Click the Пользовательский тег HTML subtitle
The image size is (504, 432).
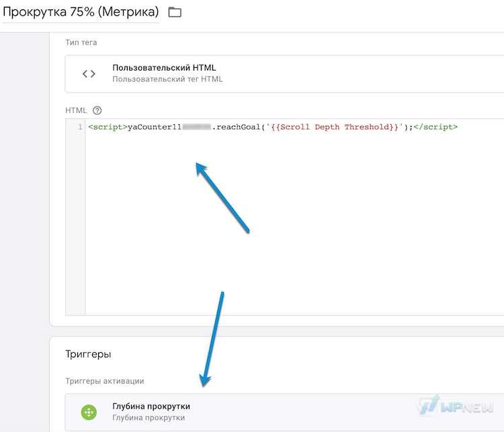click(x=167, y=79)
